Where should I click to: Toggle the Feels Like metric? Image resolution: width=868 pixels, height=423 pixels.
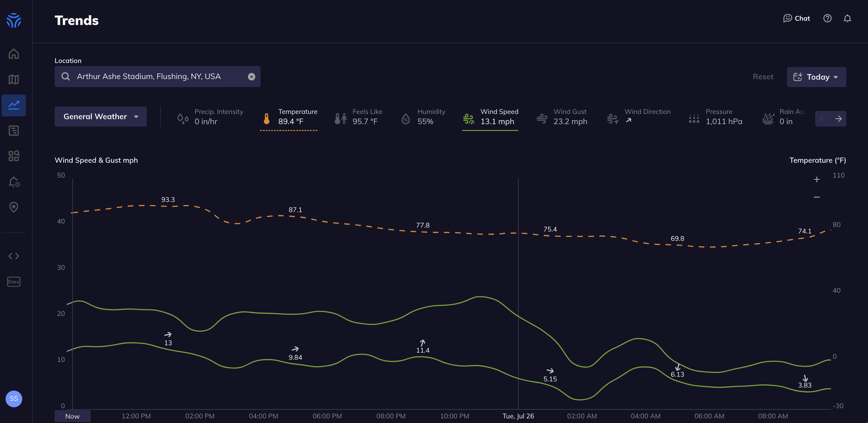(358, 117)
